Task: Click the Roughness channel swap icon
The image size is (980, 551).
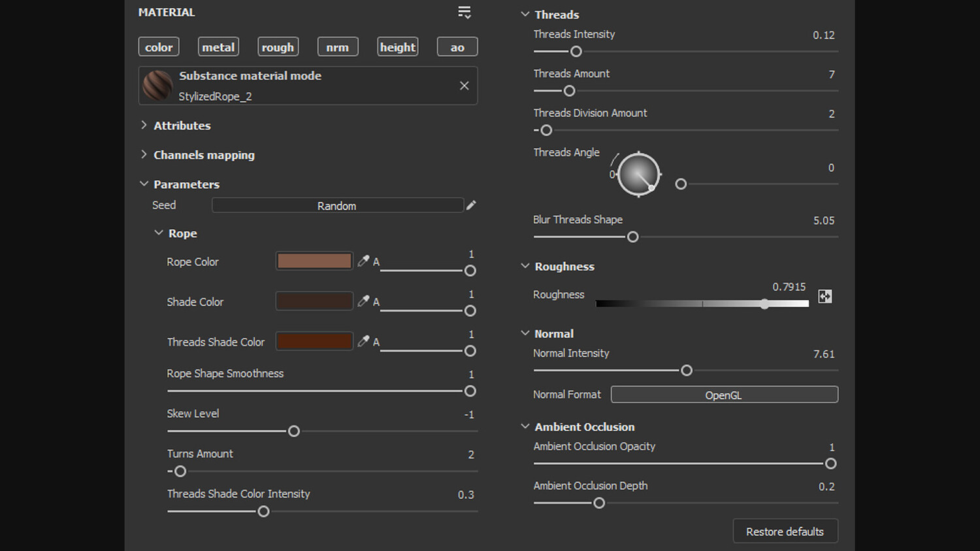Action: pyautogui.click(x=825, y=296)
